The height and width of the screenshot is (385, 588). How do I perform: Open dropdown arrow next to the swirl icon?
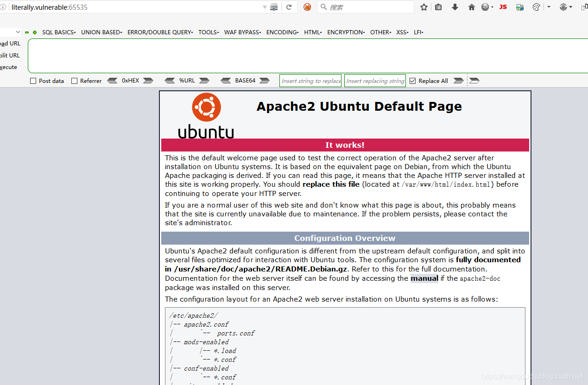pyautogui.click(x=570, y=7)
